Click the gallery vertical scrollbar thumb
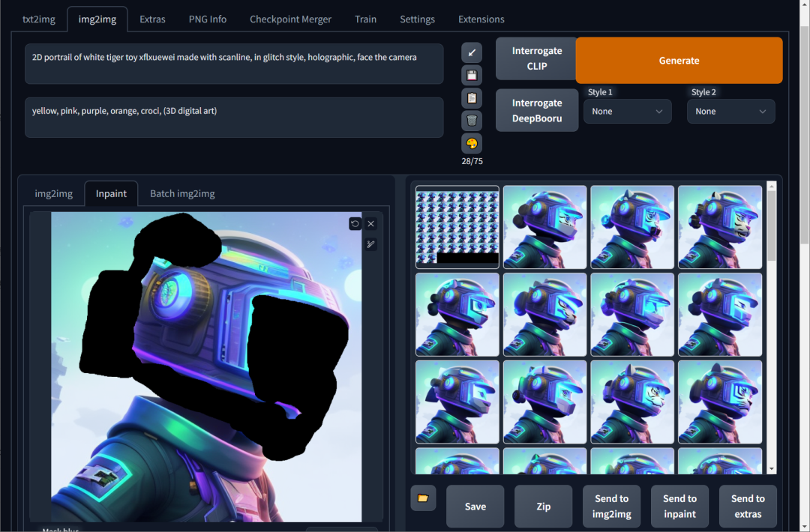This screenshot has width=810, height=532. coord(772,226)
